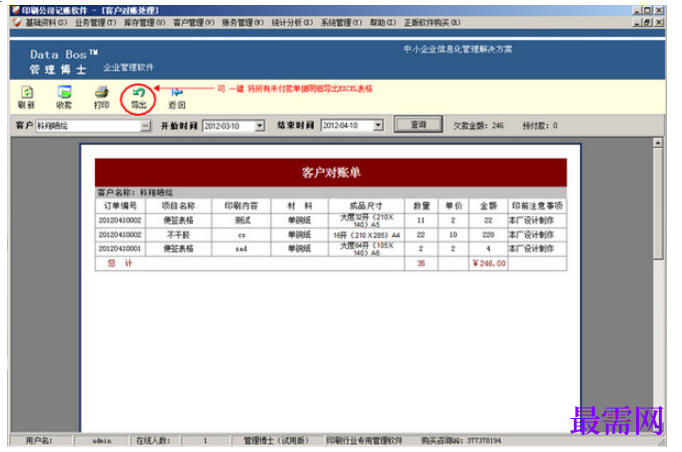Click the document icon beside 基础资料 menu
This screenshot has height=452, width=682.
(17, 22)
